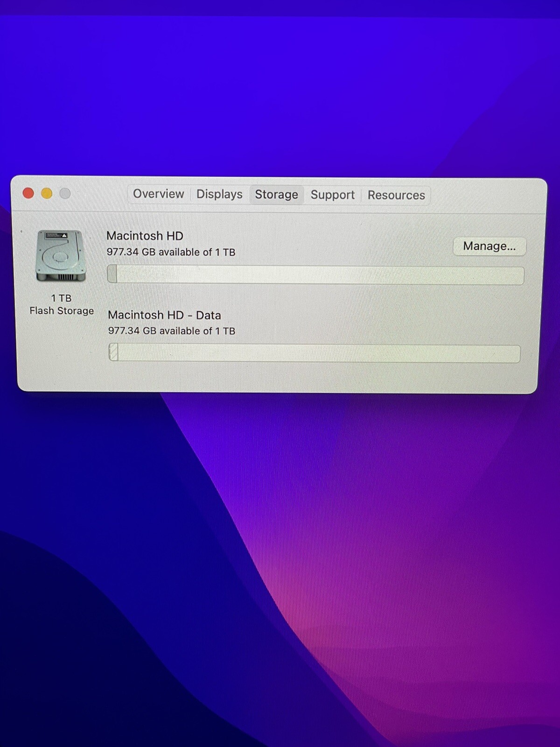This screenshot has height=747, width=560.
Task: Click the Manage... button
Action: pos(489,246)
